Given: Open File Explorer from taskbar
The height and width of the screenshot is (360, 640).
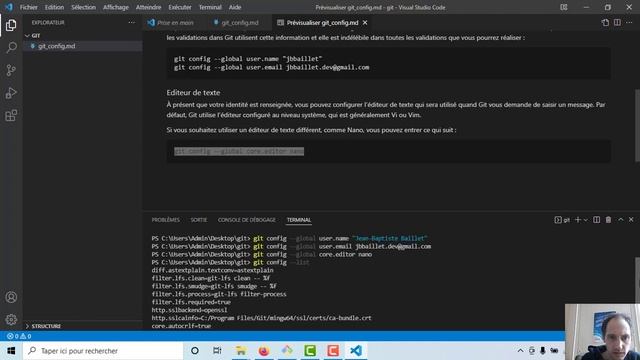Looking at the screenshot, I should click(x=241, y=351).
